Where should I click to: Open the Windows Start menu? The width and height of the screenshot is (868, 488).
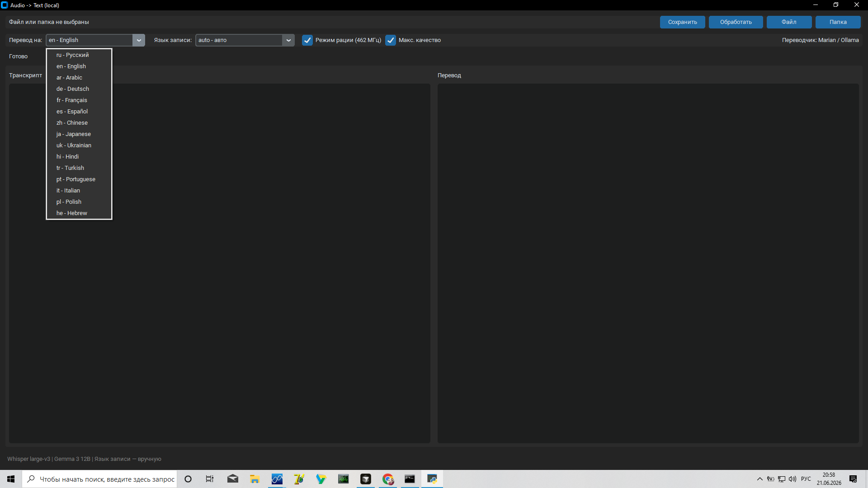coord(11,479)
